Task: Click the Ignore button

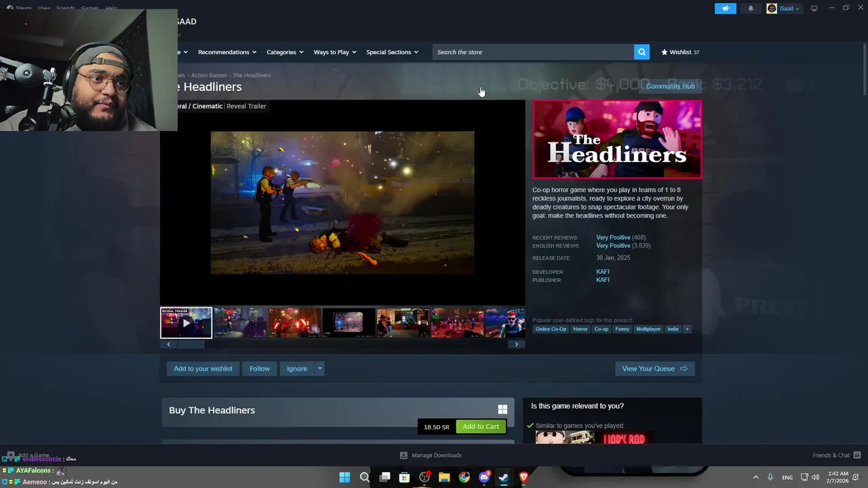Action: (297, 369)
